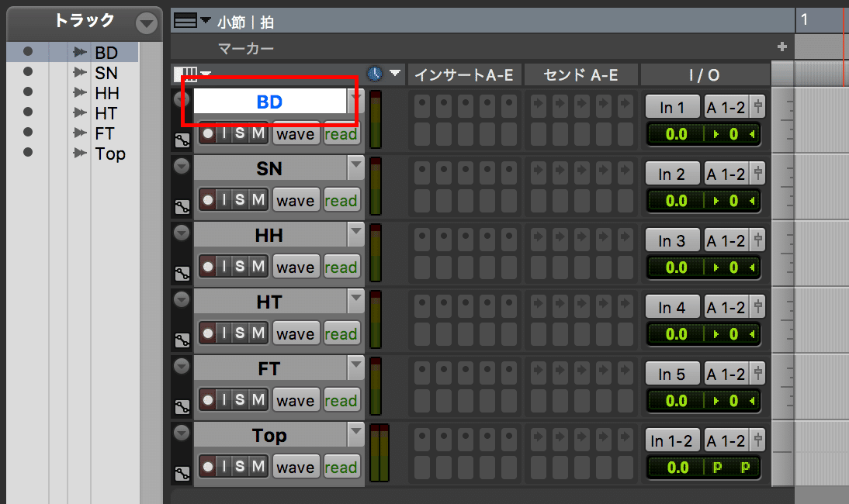This screenshot has width=849, height=504.
Task: Click the audio track icon beside BD in list
Action: tap(80, 52)
